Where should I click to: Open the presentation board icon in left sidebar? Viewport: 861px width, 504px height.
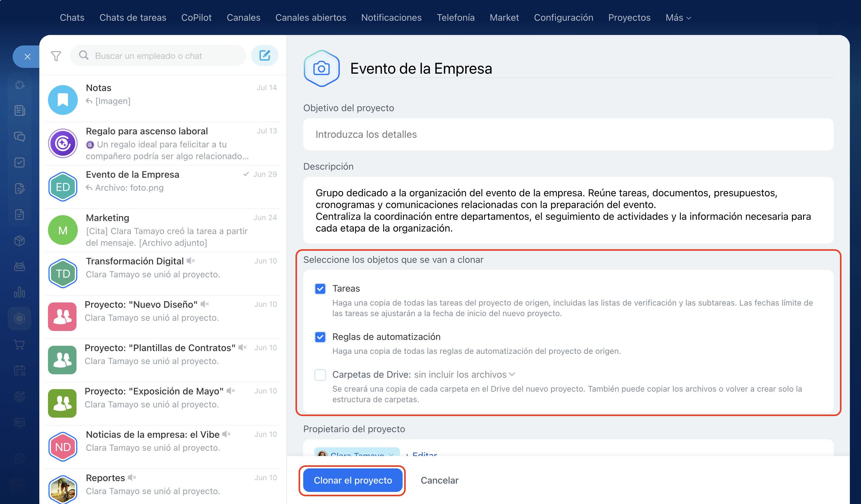pos(20,423)
